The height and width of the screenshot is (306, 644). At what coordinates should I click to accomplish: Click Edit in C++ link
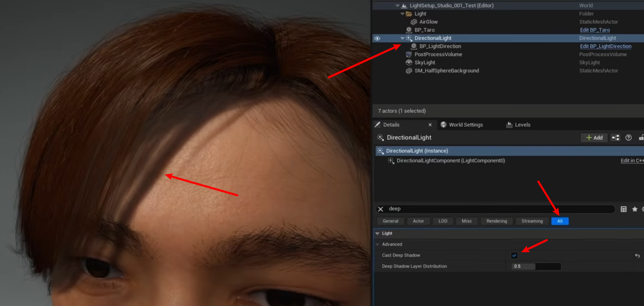click(632, 161)
